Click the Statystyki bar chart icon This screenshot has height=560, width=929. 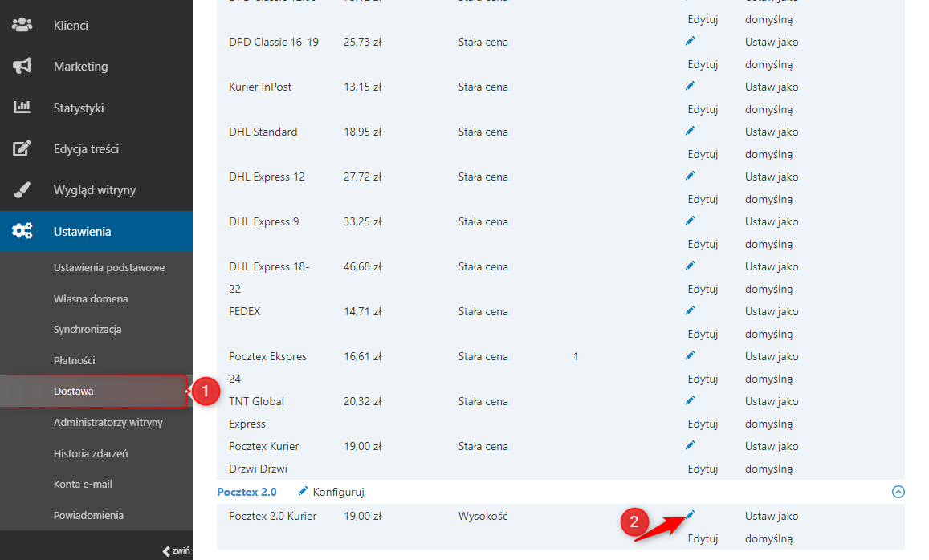point(22,108)
